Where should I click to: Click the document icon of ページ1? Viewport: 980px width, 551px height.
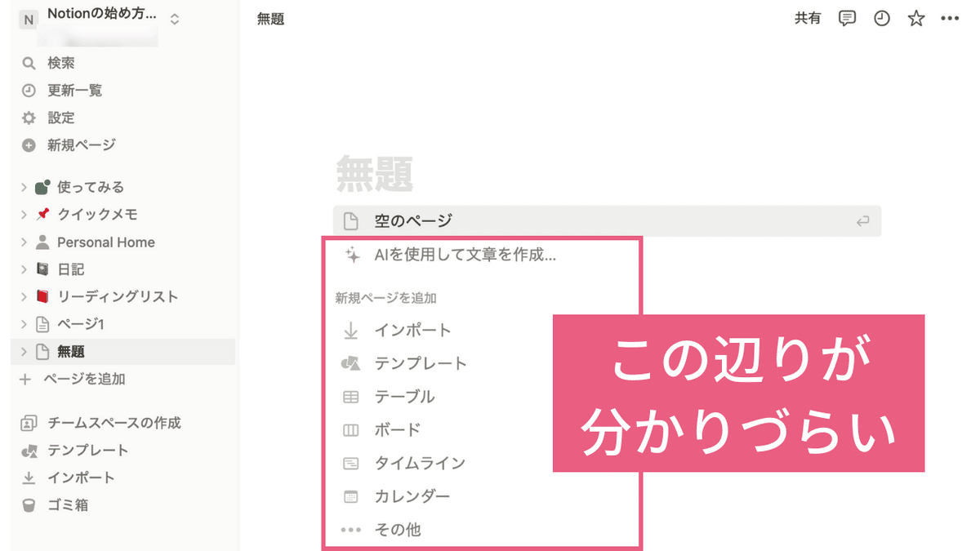tap(42, 324)
